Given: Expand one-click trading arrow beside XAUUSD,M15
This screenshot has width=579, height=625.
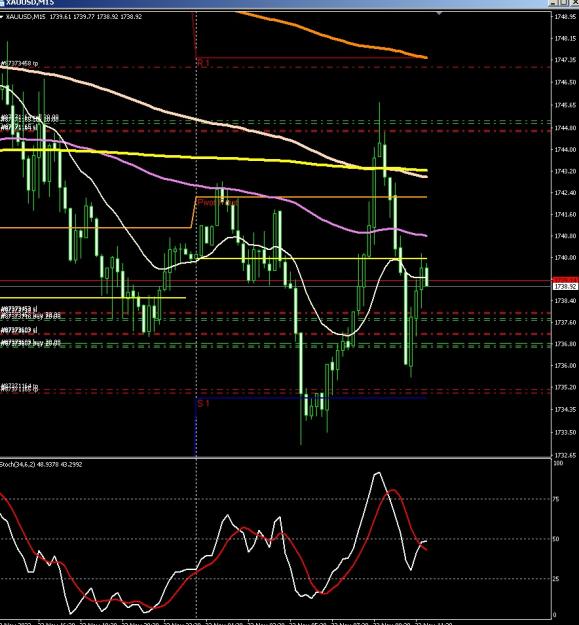Looking at the screenshot, I should tap(1, 17).
